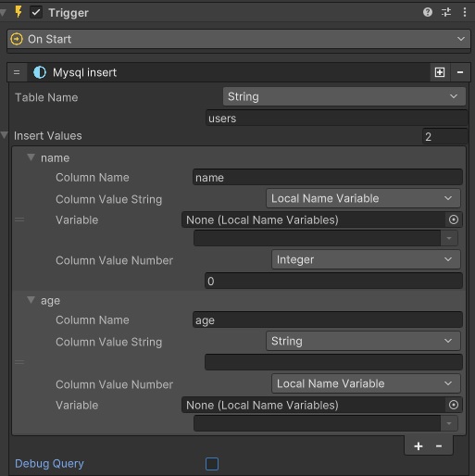Click the Mysql insert instruction icon
The height and width of the screenshot is (476, 475).
[40, 72]
